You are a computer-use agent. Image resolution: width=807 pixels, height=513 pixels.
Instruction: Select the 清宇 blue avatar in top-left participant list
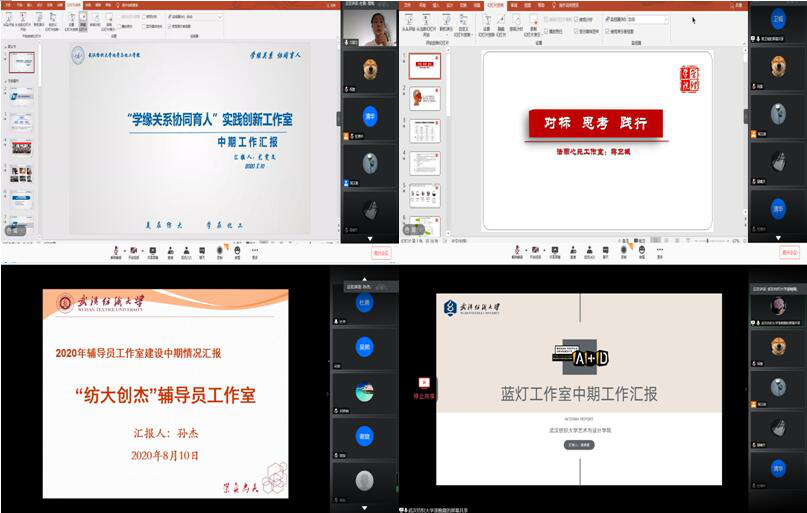click(369, 115)
